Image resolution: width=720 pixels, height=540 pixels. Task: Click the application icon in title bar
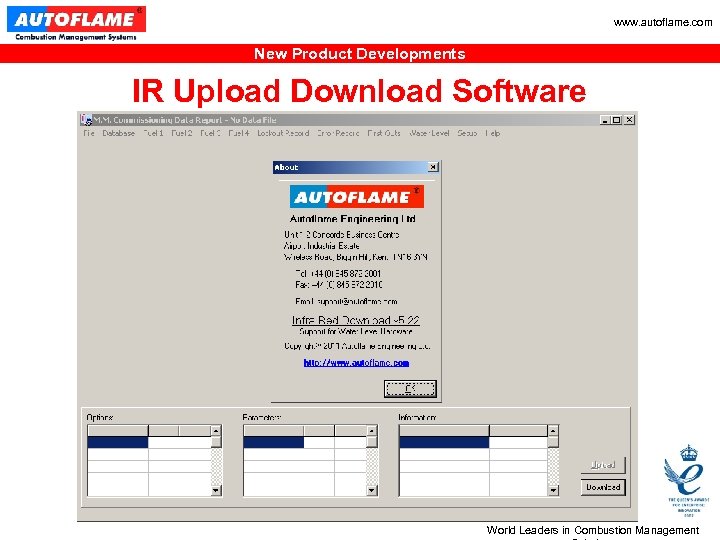tap(86, 120)
